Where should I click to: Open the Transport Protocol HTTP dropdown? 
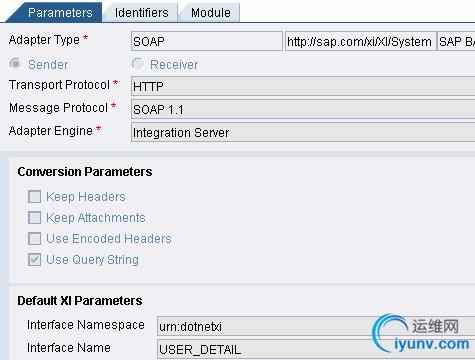pos(303,86)
